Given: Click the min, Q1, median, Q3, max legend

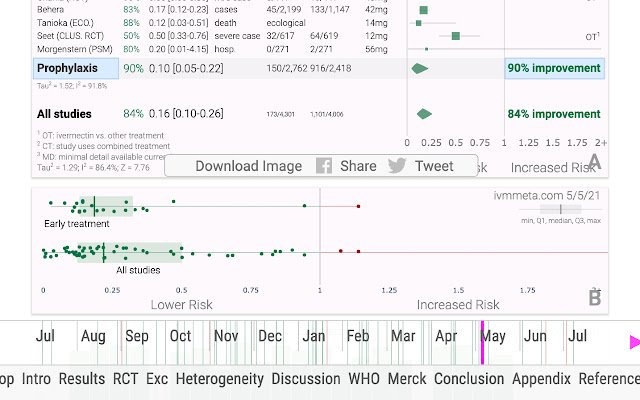Looking at the screenshot, I should tap(561, 221).
